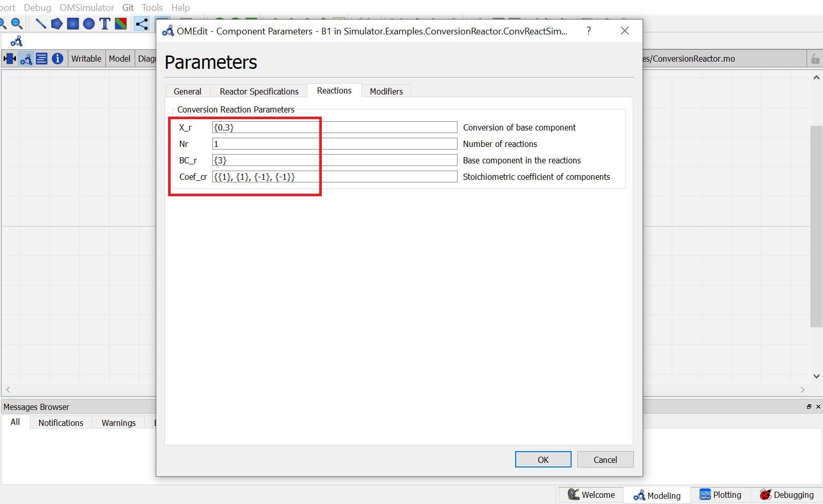Switch to Icon View in editor toolbar
Viewport: 823px width, 504px height.
pos(10,59)
